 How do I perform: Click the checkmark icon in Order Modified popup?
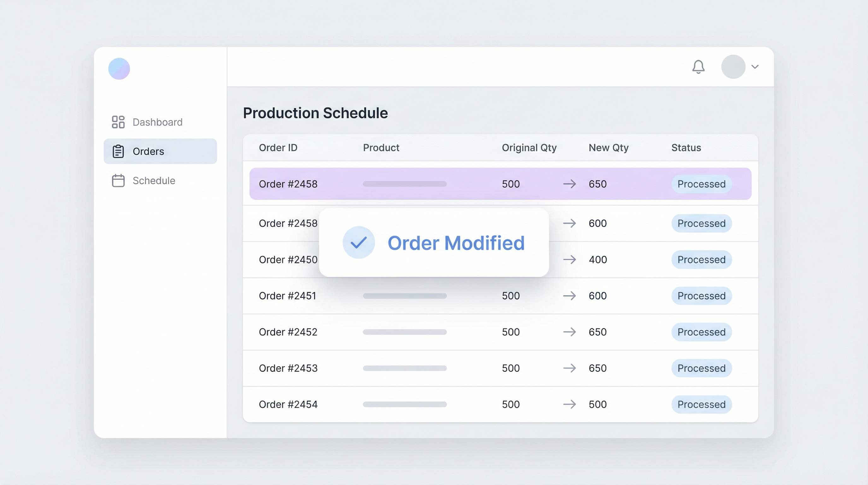tap(359, 242)
